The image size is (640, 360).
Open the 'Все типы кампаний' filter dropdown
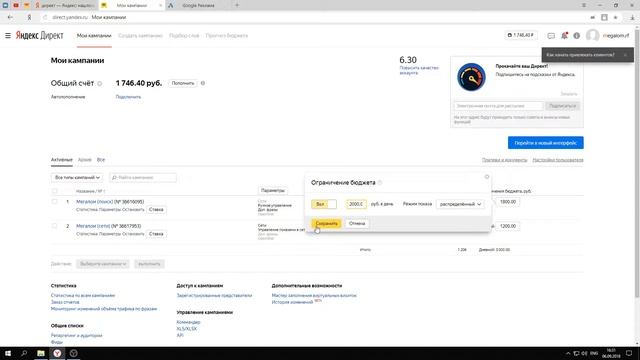(x=77, y=178)
